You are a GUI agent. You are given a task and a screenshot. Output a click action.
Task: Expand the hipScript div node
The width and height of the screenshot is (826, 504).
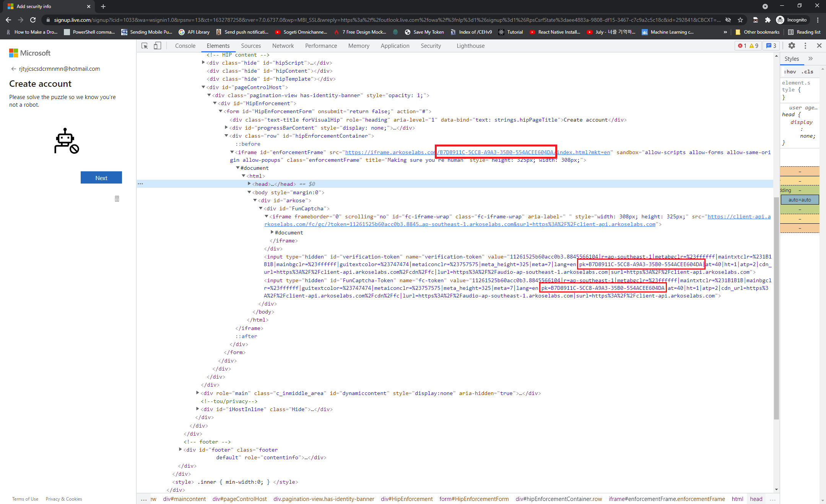coord(203,63)
